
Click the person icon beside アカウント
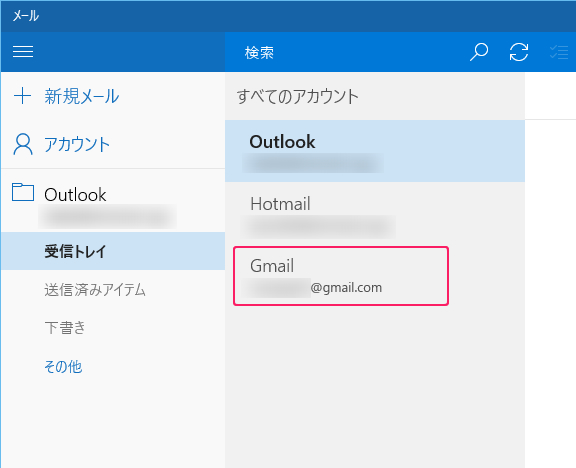click(23, 144)
